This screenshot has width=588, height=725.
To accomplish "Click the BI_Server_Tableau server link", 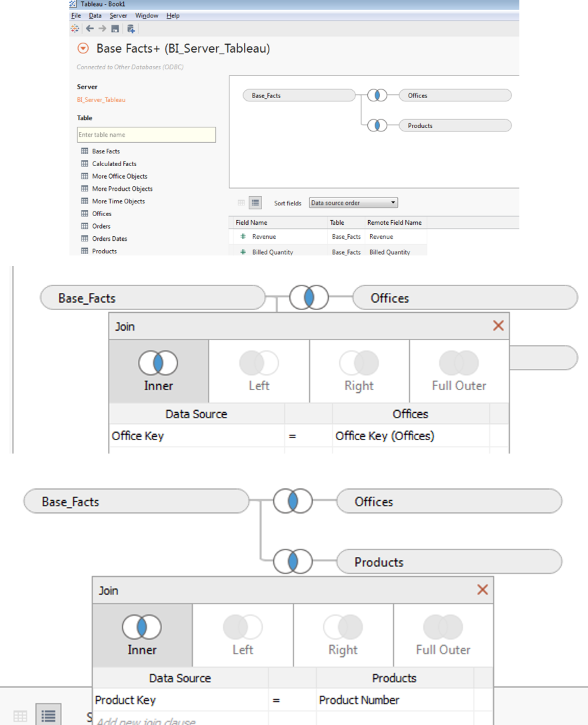I will click(101, 99).
